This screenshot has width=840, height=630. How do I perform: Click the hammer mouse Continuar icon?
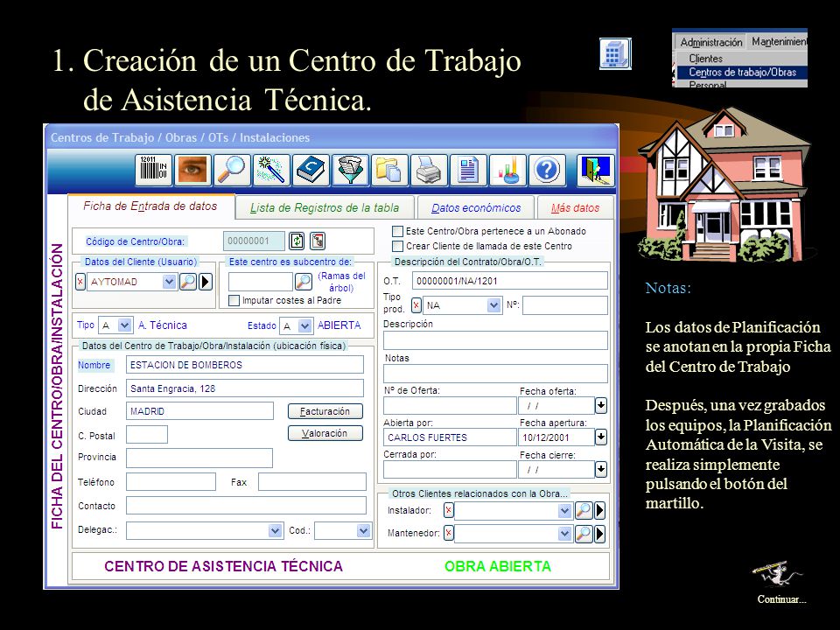[x=776, y=576]
